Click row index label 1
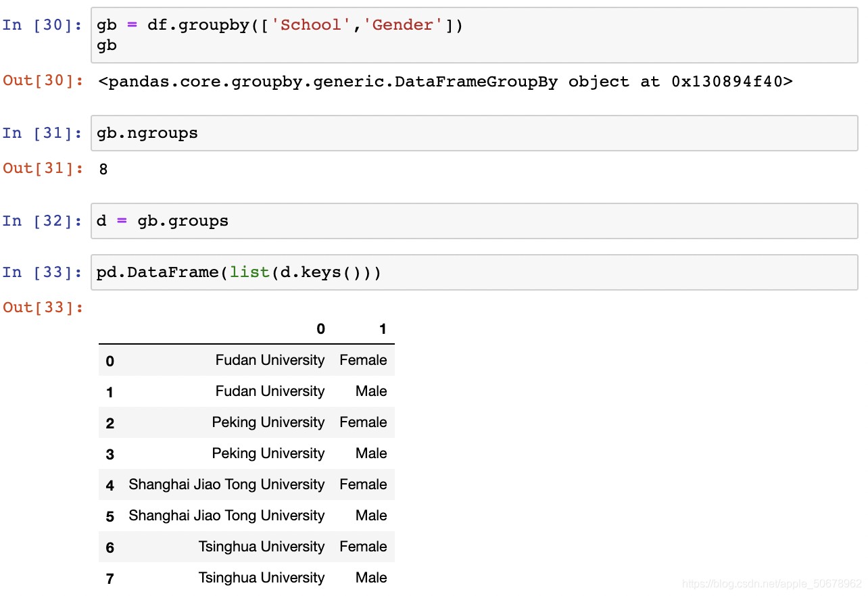This screenshot has width=868, height=596. [110, 393]
